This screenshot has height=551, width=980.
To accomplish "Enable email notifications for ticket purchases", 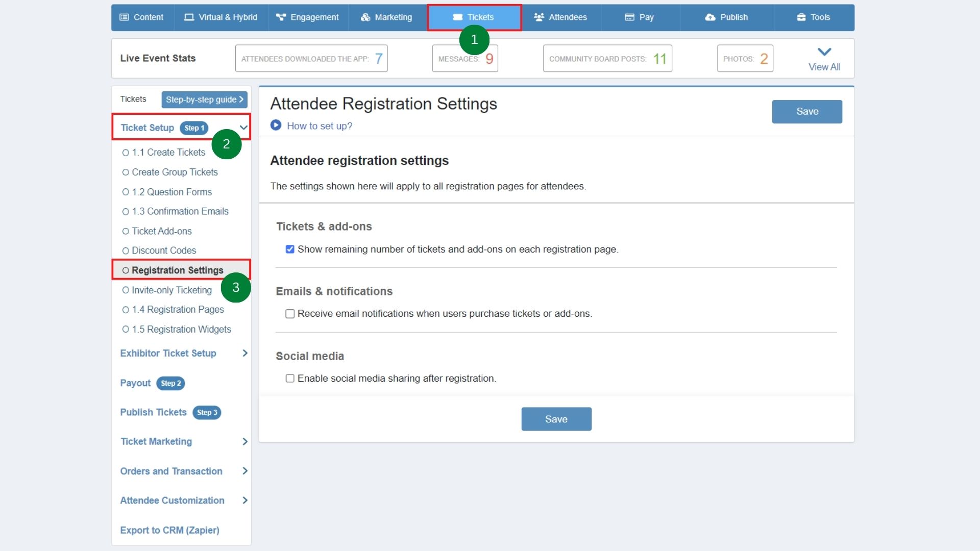I will pos(290,314).
